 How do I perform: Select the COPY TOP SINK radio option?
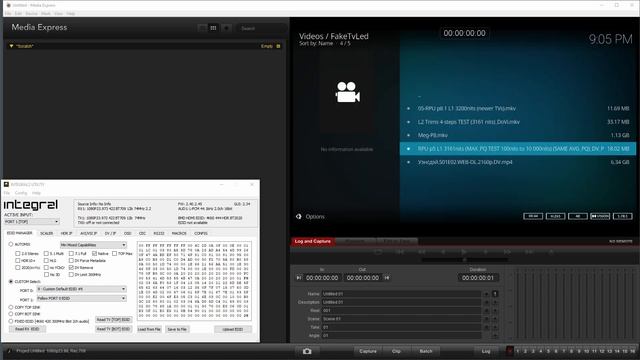pos(11,307)
